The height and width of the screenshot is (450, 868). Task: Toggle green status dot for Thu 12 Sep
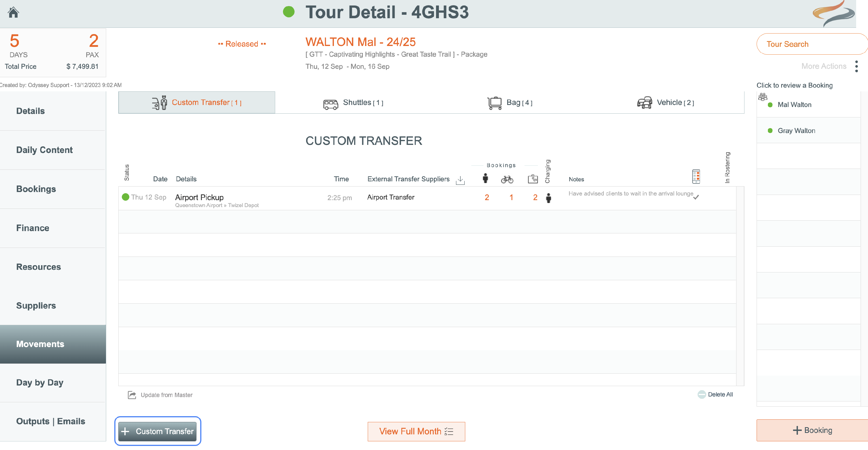coord(125,197)
